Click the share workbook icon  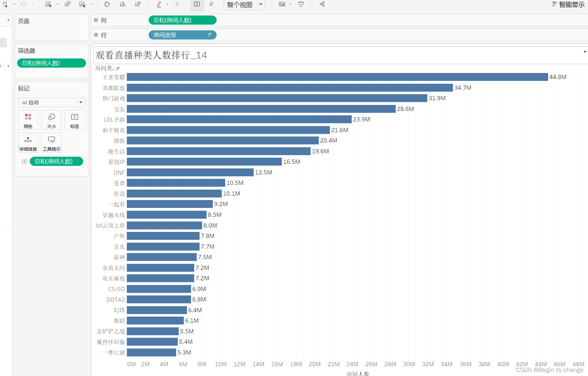pyautogui.click(x=322, y=4)
